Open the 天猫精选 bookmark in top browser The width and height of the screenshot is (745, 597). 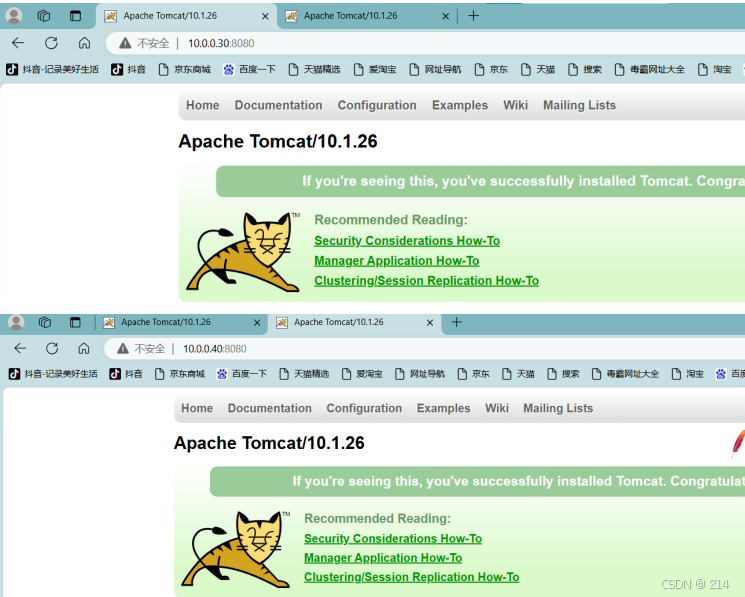click(x=315, y=69)
